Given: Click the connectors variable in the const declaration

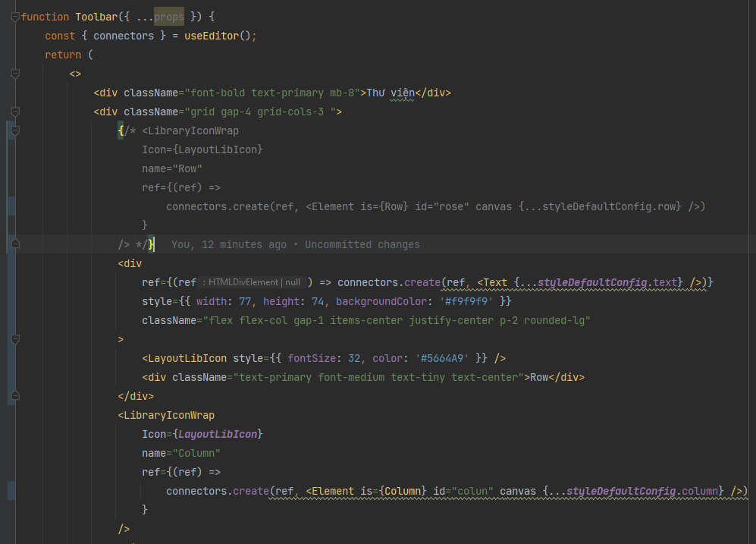Looking at the screenshot, I should pos(124,36).
